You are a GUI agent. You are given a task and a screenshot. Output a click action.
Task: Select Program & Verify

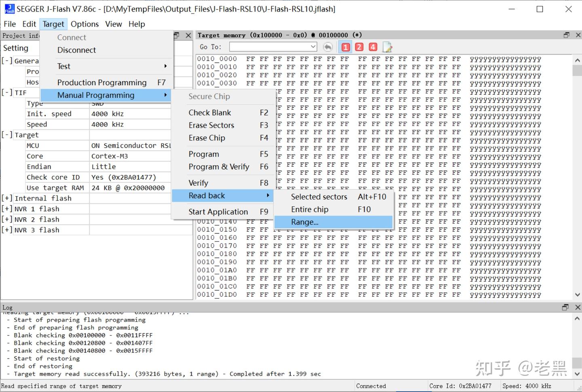[224, 166]
